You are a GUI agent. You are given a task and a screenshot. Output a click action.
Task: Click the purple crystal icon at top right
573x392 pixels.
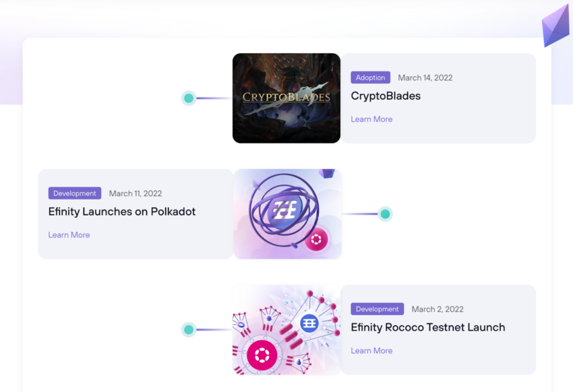[556, 26]
